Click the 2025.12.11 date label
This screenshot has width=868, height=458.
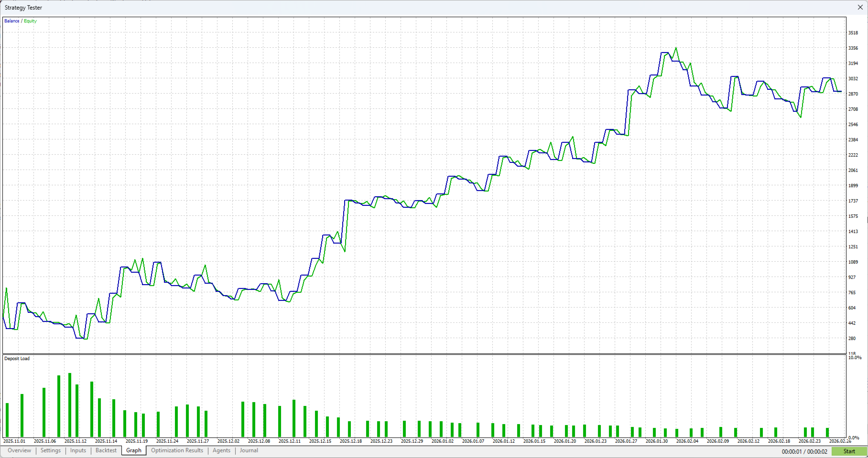290,441
